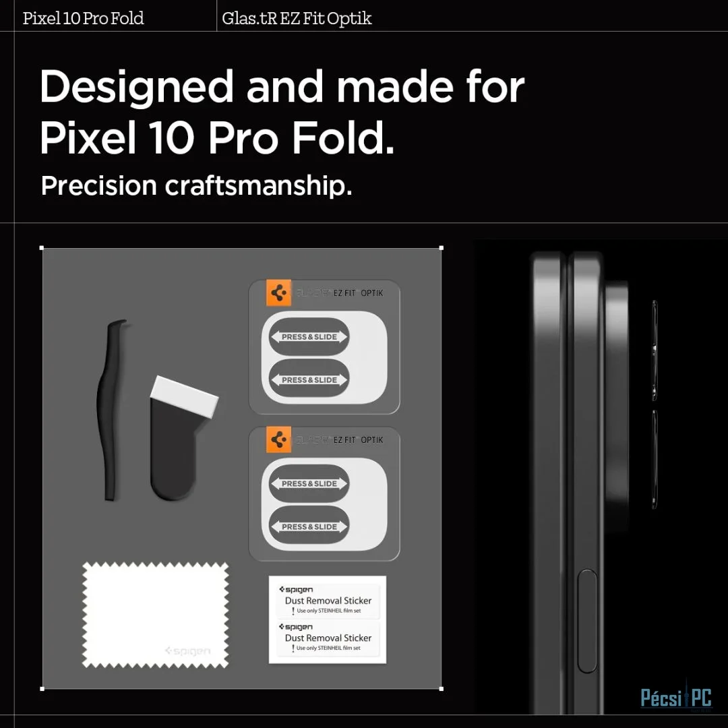The width and height of the screenshot is (728, 728).
Task: Click the topmost PRESS & SLIDE arrow
Action: click(x=309, y=337)
